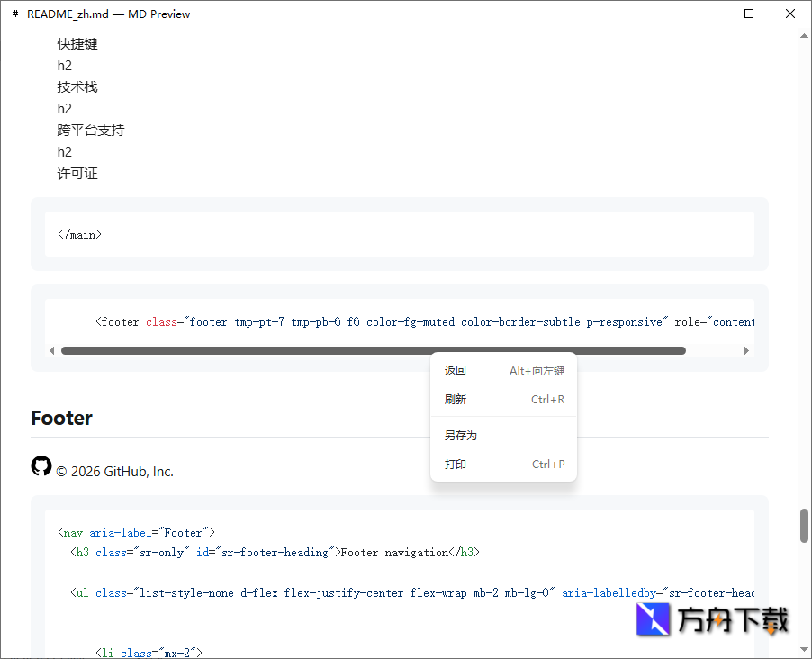Click the page vertical scrollbar thumb
Viewport: 812px width, 659px height.
[x=804, y=526]
